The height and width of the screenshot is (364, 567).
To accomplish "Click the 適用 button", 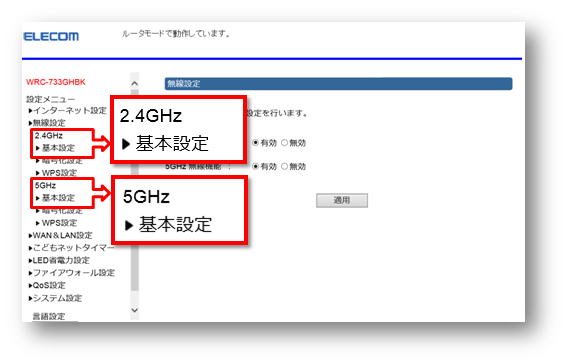I will 342,200.
